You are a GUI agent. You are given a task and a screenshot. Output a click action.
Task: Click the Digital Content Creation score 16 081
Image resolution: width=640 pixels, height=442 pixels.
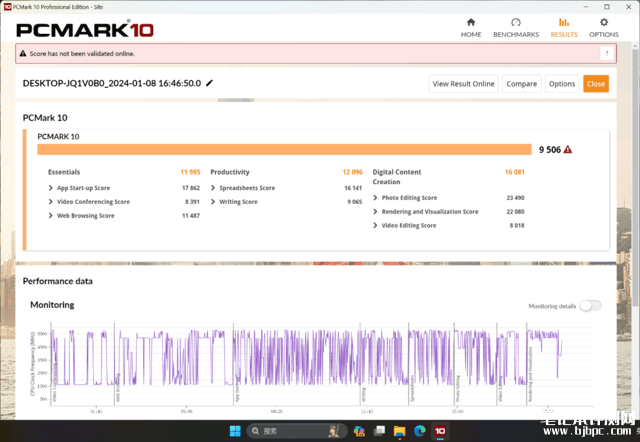(515, 172)
